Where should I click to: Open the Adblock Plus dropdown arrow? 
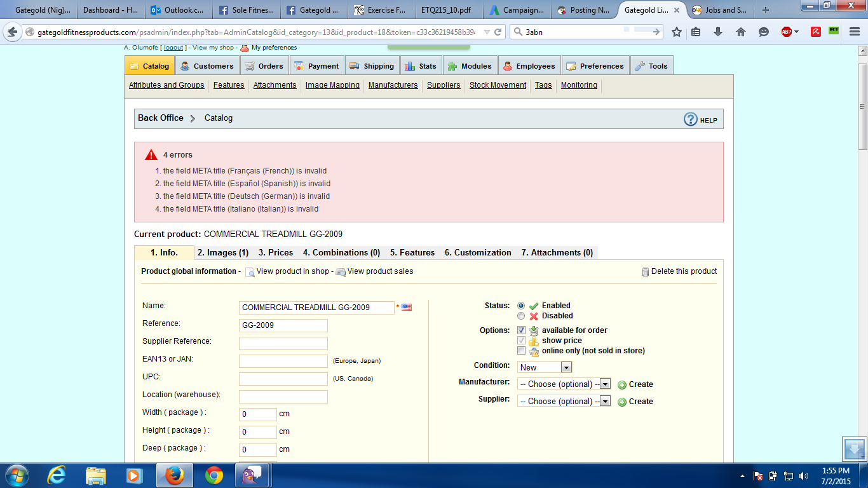coord(796,32)
